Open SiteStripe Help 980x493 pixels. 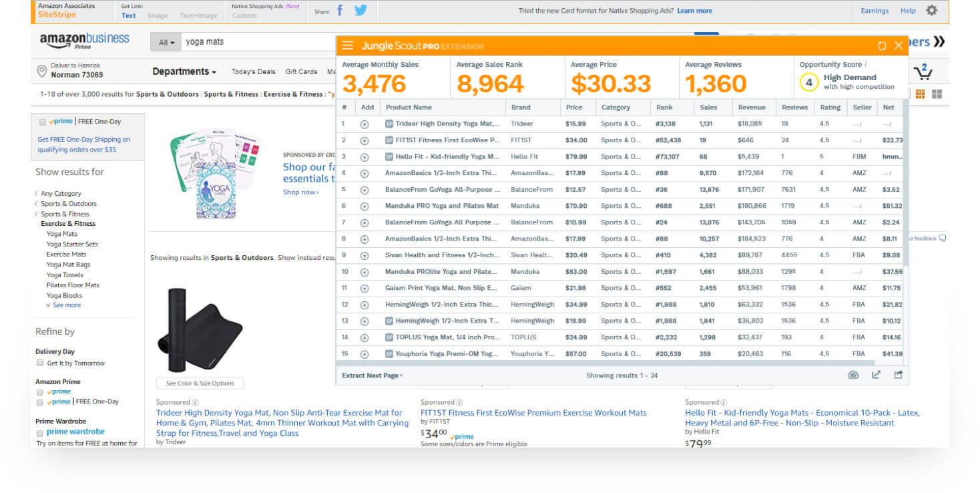tap(908, 11)
